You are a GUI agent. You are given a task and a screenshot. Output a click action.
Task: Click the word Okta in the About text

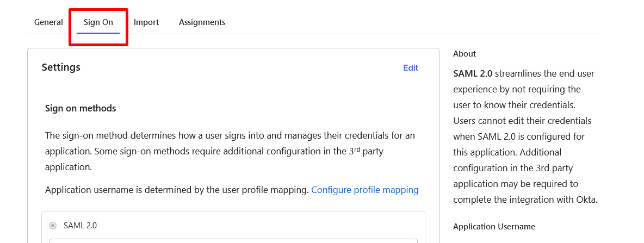click(586, 200)
